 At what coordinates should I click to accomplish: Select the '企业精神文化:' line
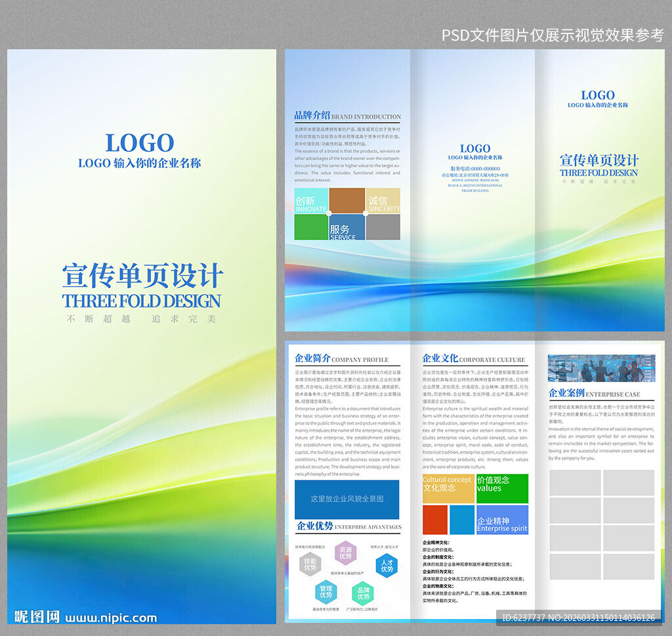pyautogui.click(x=436, y=543)
